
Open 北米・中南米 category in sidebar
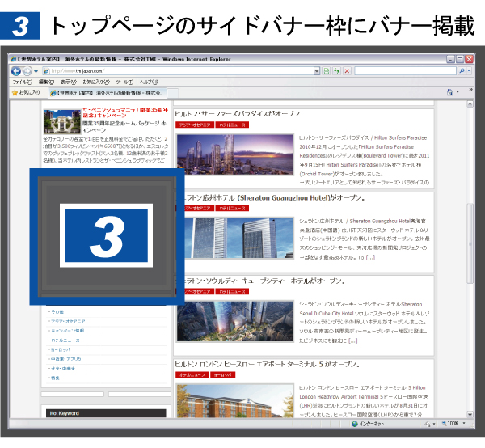click(63, 369)
